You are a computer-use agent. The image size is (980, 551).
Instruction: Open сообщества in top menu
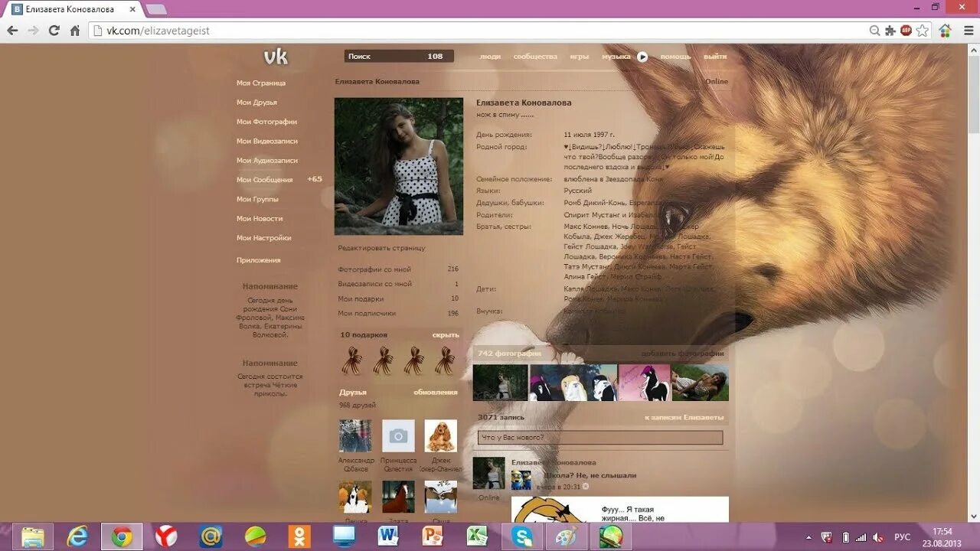point(535,57)
